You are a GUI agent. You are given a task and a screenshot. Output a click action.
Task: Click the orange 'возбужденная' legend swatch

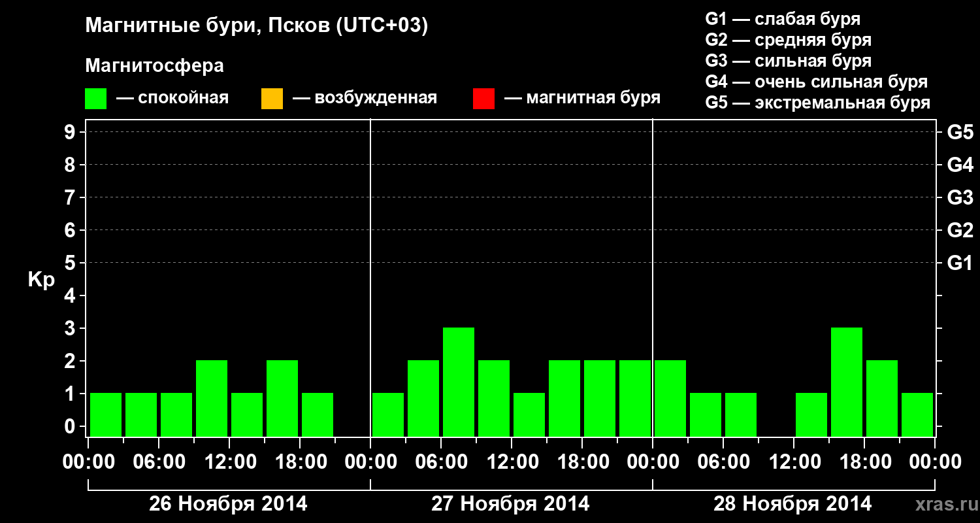pos(272,99)
